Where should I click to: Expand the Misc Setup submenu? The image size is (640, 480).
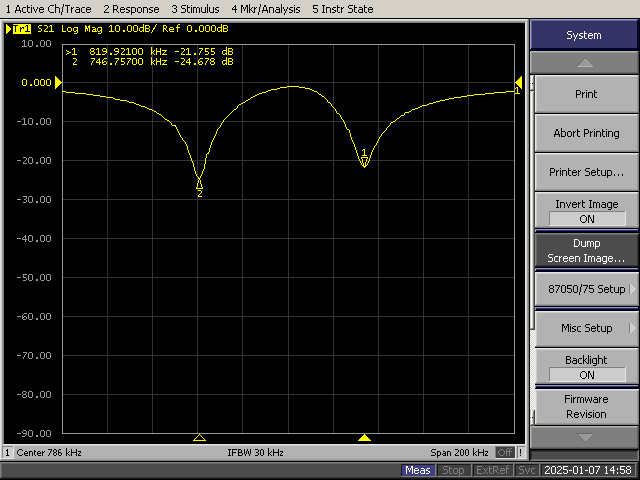pyautogui.click(x=586, y=328)
